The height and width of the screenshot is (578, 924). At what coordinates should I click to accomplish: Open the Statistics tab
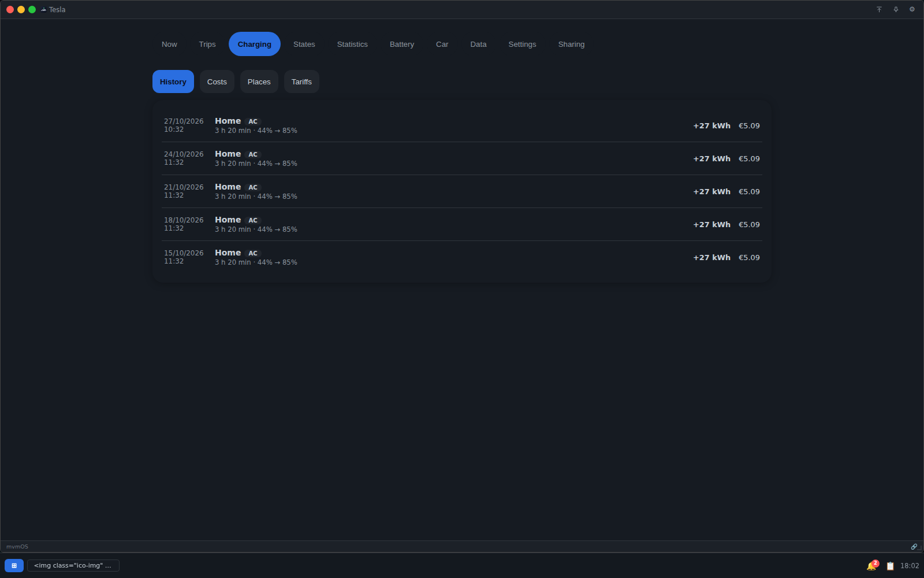coord(352,44)
